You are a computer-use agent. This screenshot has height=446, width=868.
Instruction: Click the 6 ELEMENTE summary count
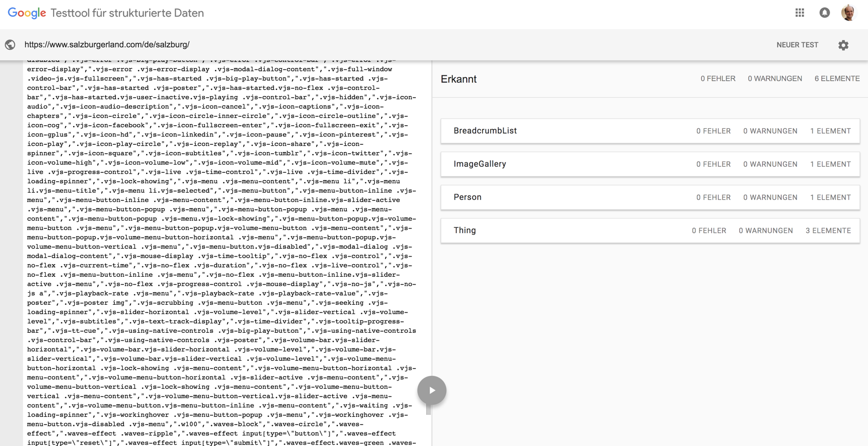[837, 79]
